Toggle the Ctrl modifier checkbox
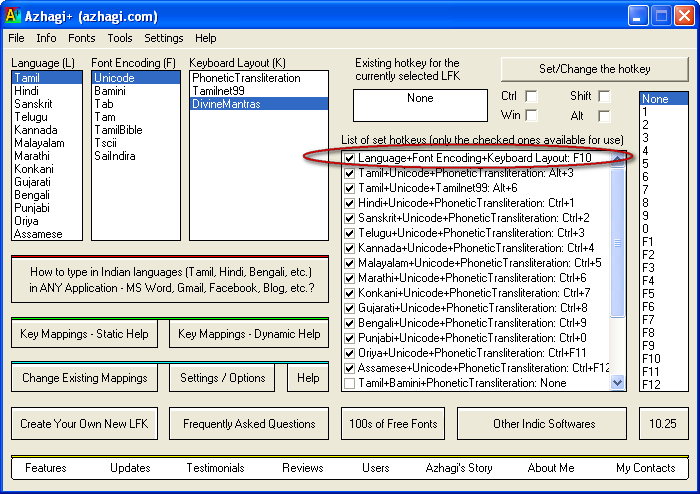700x494 pixels. (531, 96)
